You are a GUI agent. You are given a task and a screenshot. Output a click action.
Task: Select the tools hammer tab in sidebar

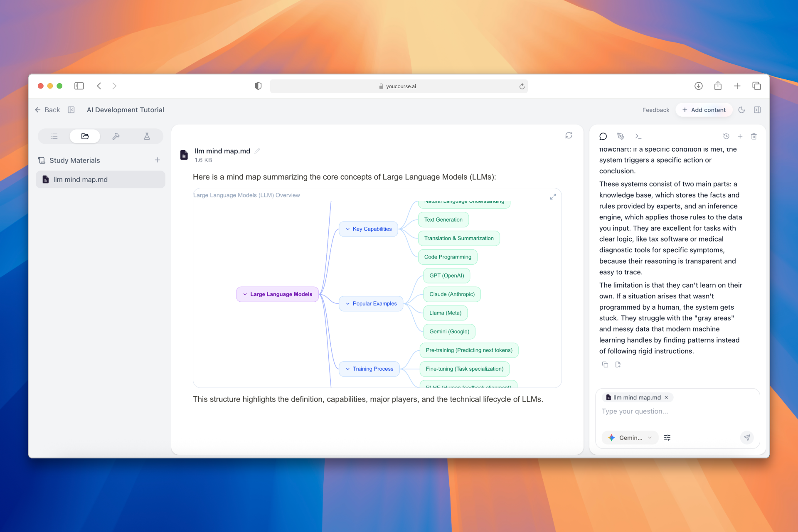(x=116, y=136)
